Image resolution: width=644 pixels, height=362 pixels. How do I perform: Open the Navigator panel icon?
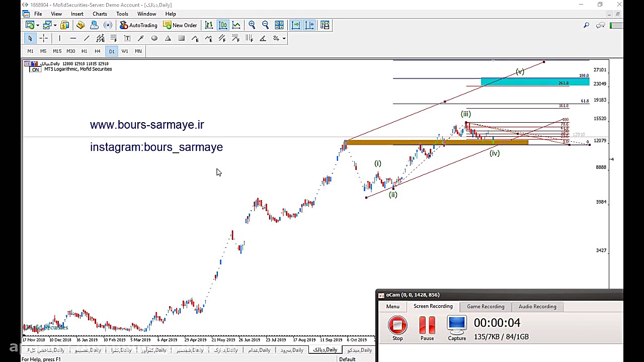pos(80,25)
